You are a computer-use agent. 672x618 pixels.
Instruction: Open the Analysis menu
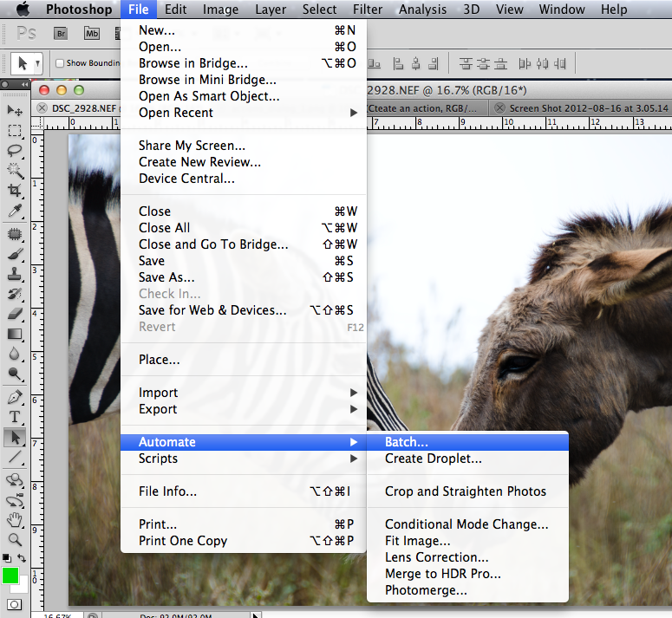(422, 10)
